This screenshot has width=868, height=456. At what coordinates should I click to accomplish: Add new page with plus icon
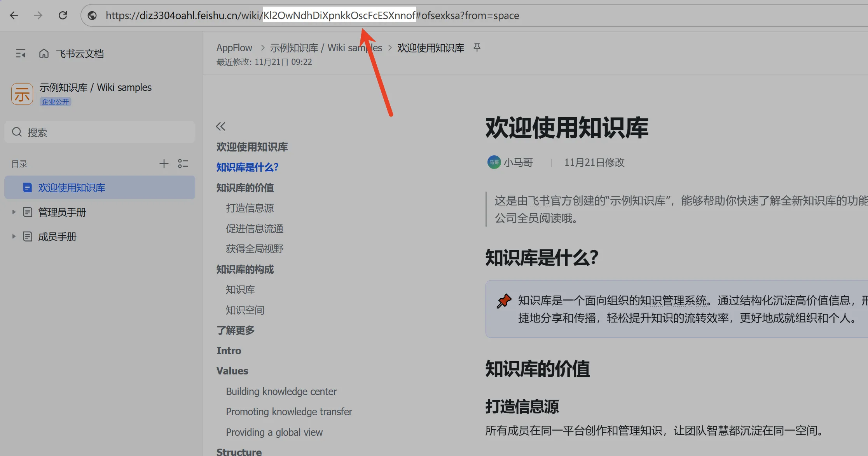click(164, 164)
